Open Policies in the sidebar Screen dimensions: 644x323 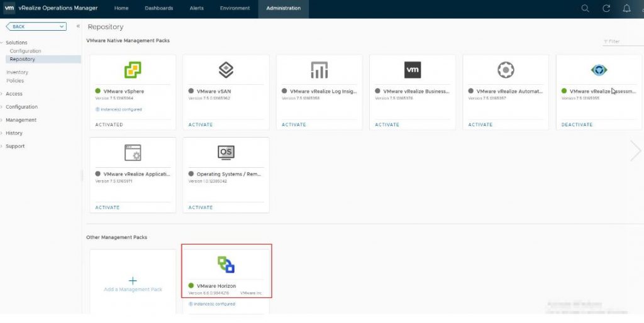(15, 80)
